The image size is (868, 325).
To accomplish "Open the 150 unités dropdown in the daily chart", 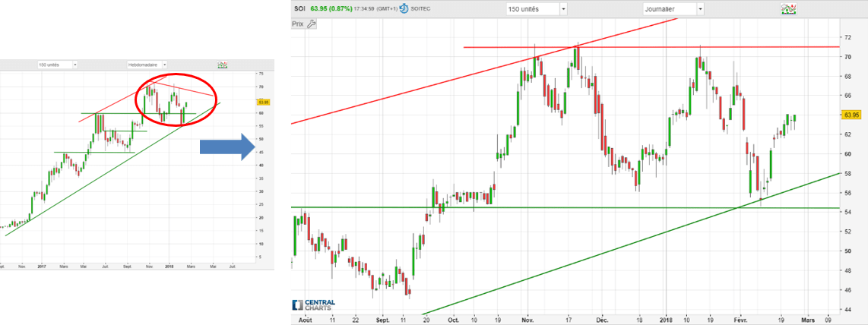I will (537, 9).
